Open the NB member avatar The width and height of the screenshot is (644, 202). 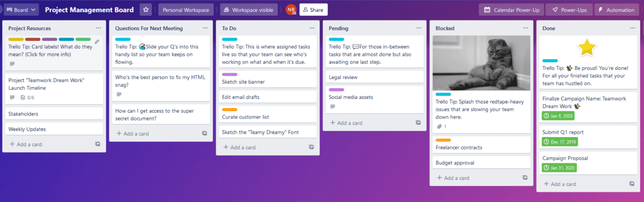click(291, 10)
